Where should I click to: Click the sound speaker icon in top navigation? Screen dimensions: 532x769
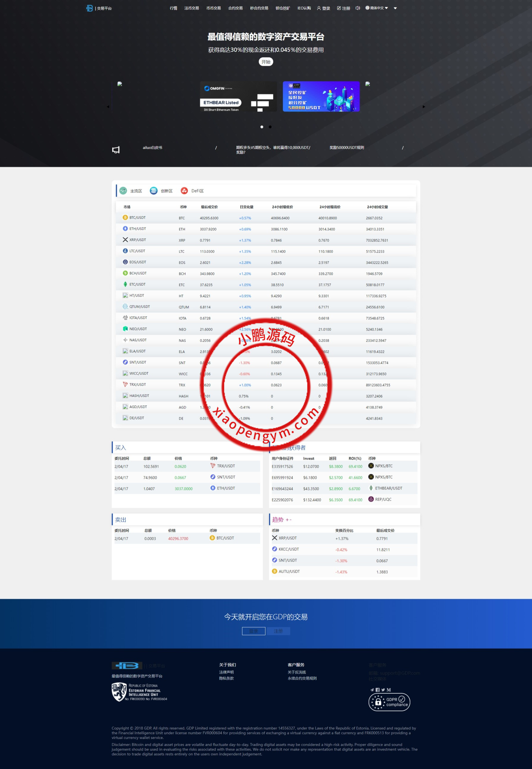[358, 8]
